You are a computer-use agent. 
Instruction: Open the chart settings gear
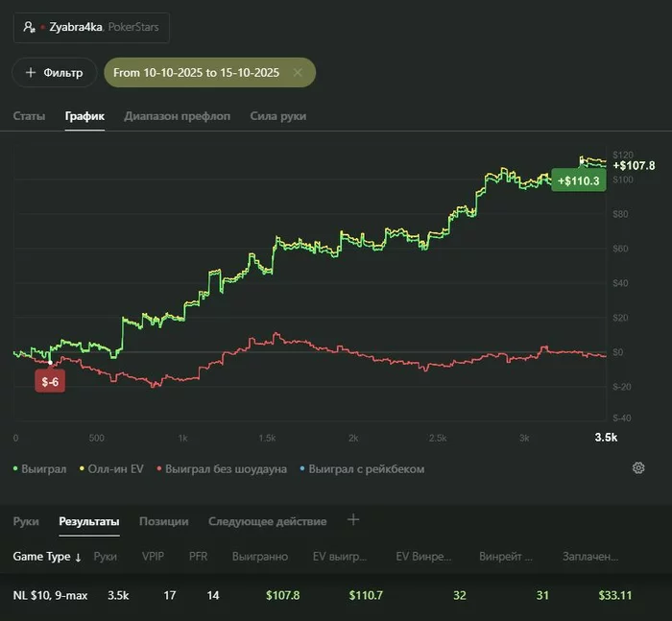(x=638, y=468)
